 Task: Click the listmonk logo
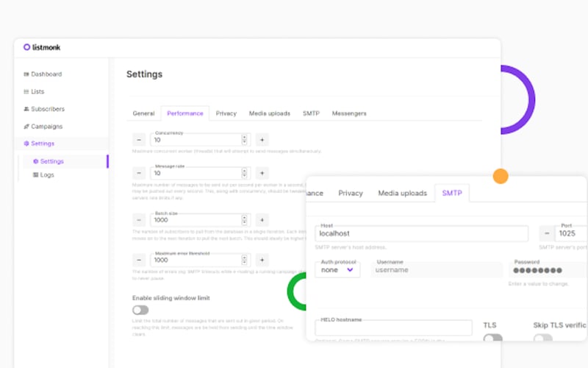click(42, 47)
